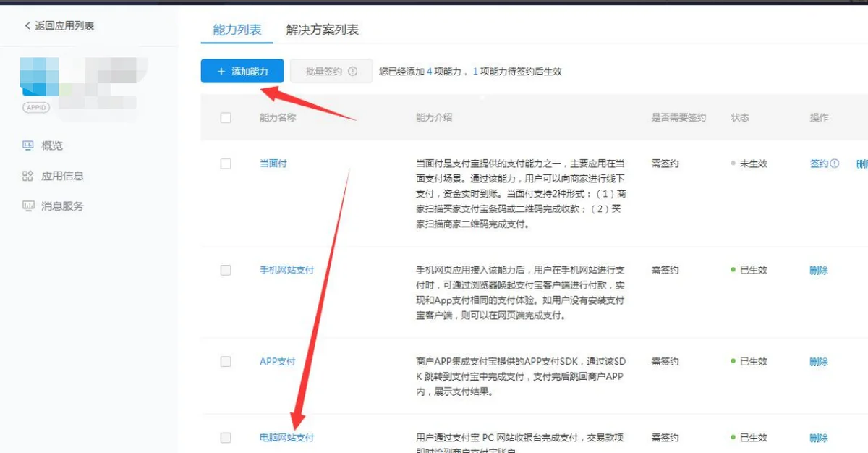Click 删除 in the 电脑网站支付 row
The height and width of the screenshot is (453, 868).
pyautogui.click(x=819, y=438)
